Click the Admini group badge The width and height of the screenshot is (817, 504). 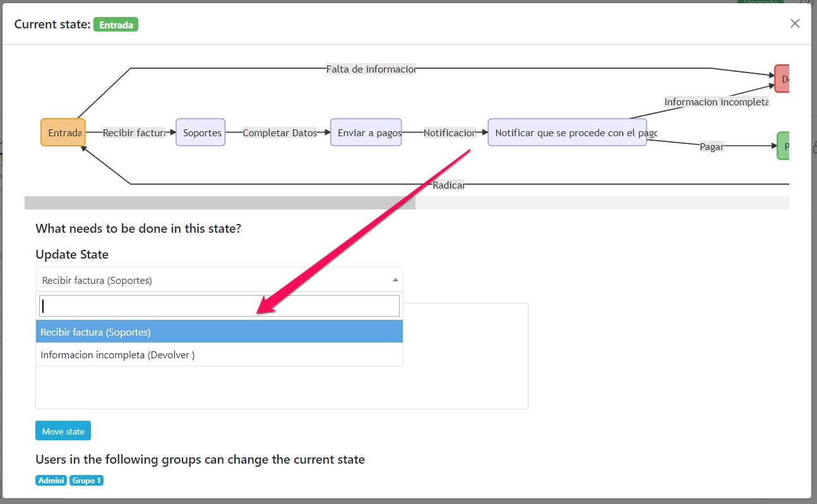(x=51, y=481)
